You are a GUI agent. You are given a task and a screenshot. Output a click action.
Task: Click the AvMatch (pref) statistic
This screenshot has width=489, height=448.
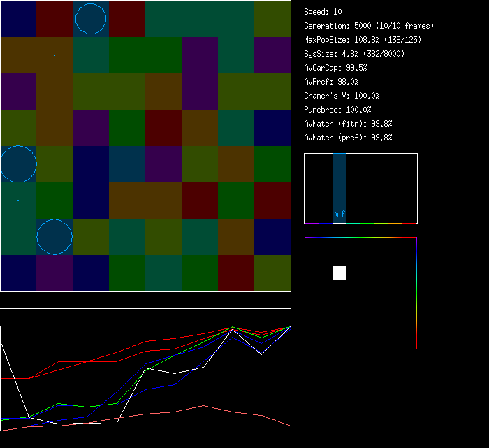pyautogui.click(x=348, y=138)
